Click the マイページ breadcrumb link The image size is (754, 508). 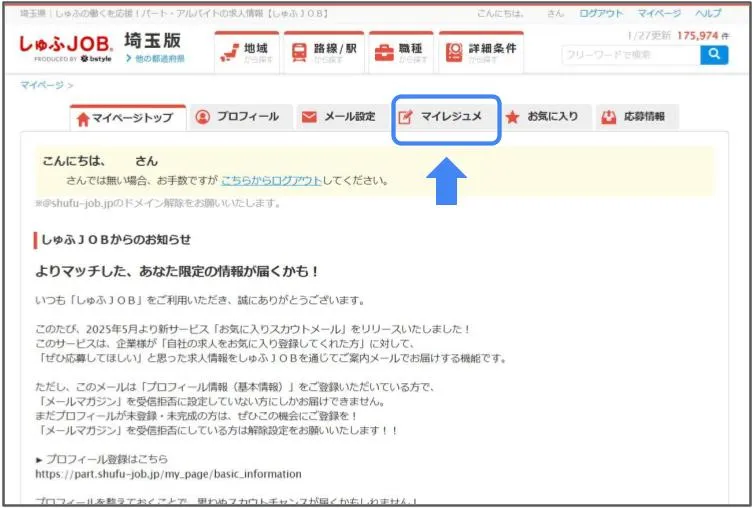tap(40, 85)
